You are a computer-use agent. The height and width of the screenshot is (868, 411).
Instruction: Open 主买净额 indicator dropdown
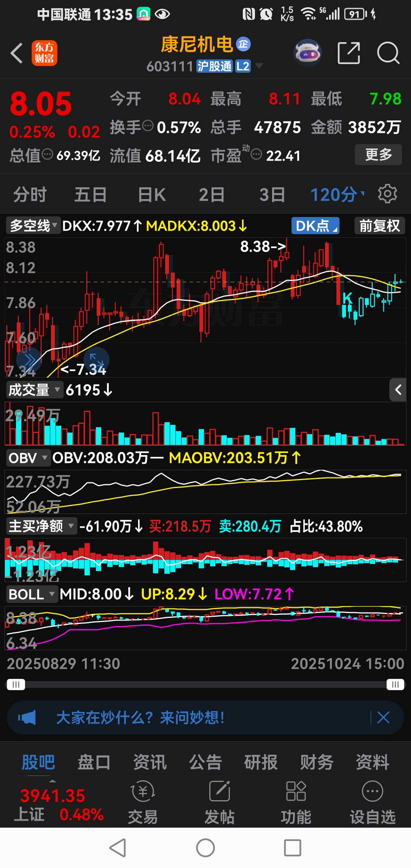[41, 526]
